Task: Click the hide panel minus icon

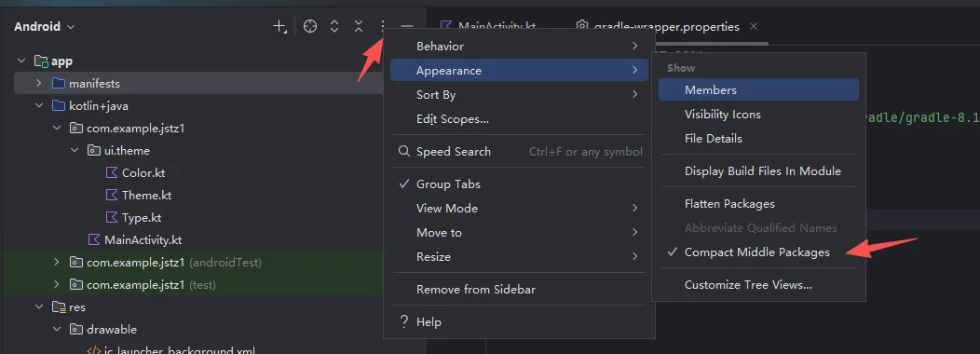Action: pyautogui.click(x=407, y=26)
